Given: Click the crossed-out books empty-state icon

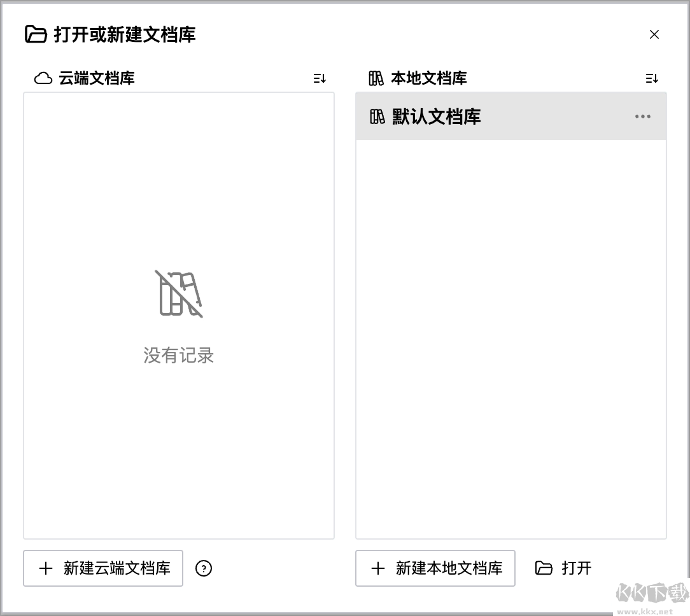Looking at the screenshot, I should (x=179, y=293).
